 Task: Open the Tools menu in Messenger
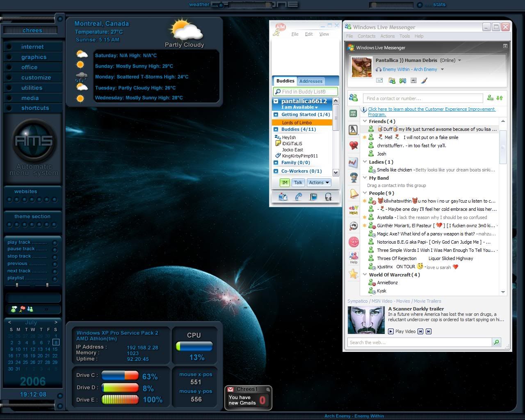tap(404, 36)
